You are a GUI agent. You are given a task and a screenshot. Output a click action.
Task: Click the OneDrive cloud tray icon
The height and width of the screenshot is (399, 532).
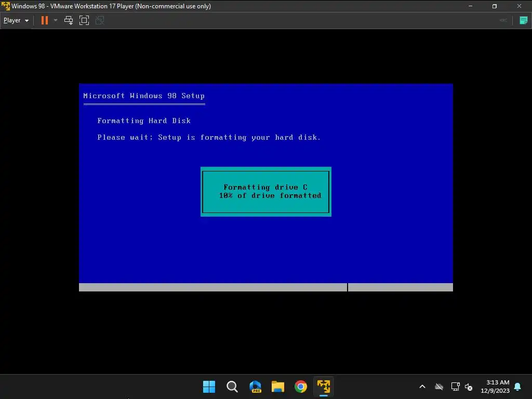[x=439, y=387]
